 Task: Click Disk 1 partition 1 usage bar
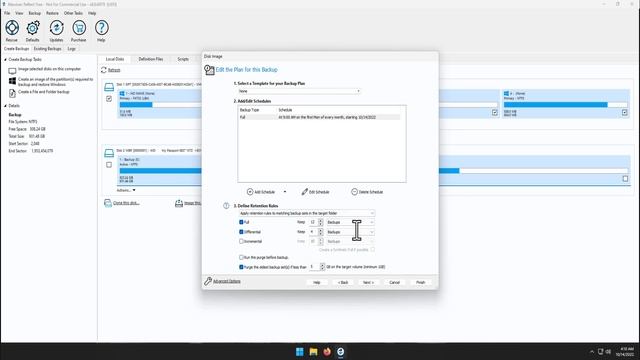pyautogui.click(x=160, y=105)
